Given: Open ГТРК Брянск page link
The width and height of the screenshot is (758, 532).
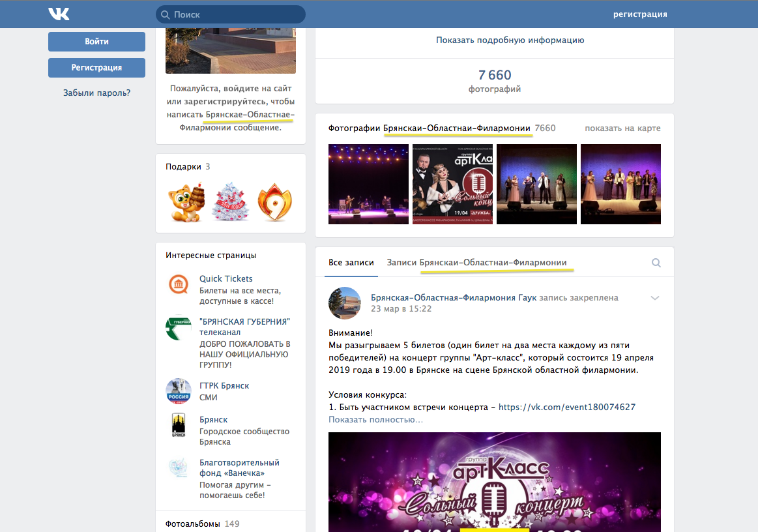Looking at the screenshot, I should (224, 385).
